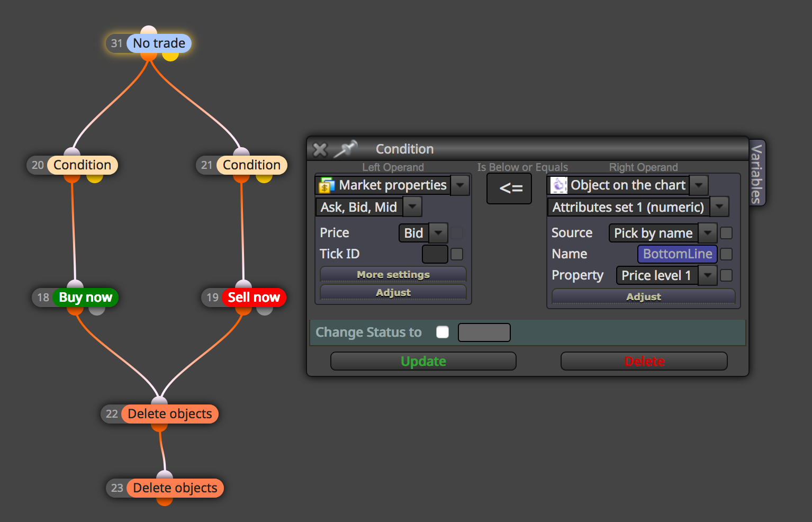Click the red Delete button

[644, 361]
